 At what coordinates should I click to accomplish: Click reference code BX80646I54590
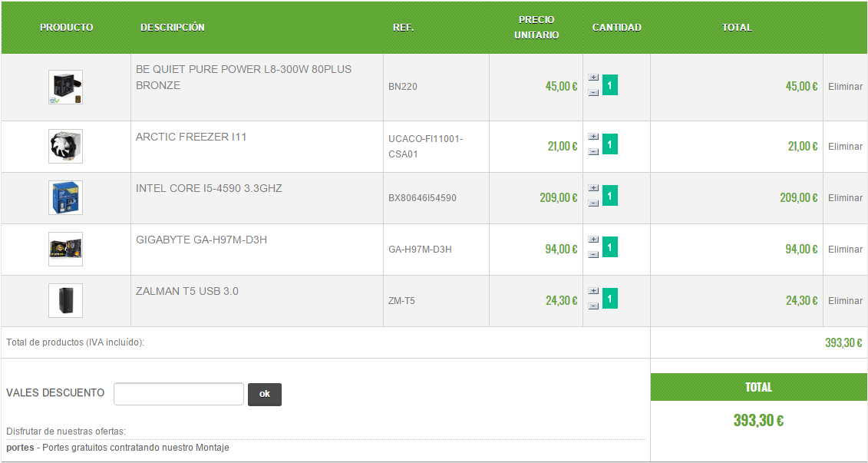[422, 198]
